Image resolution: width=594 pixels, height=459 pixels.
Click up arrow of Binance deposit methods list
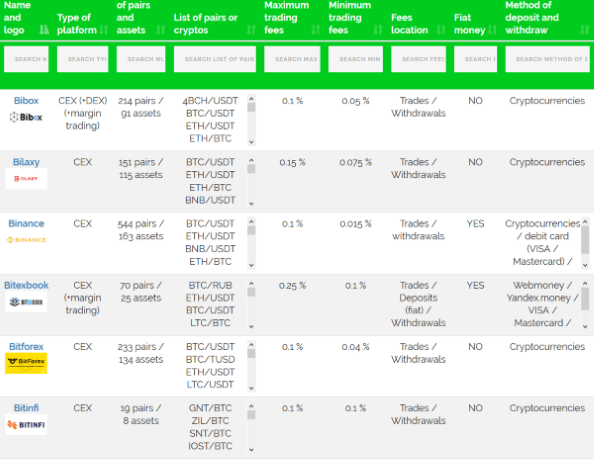coord(585,222)
